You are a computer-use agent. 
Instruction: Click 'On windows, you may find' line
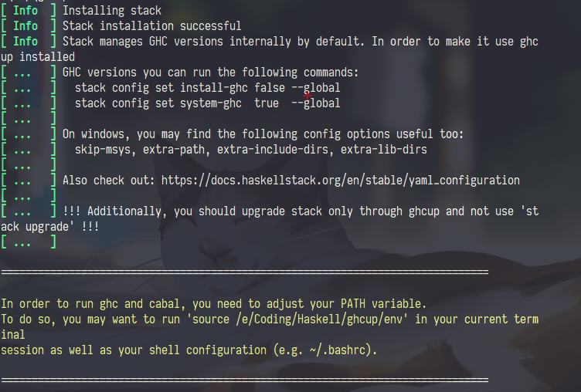[263, 134]
